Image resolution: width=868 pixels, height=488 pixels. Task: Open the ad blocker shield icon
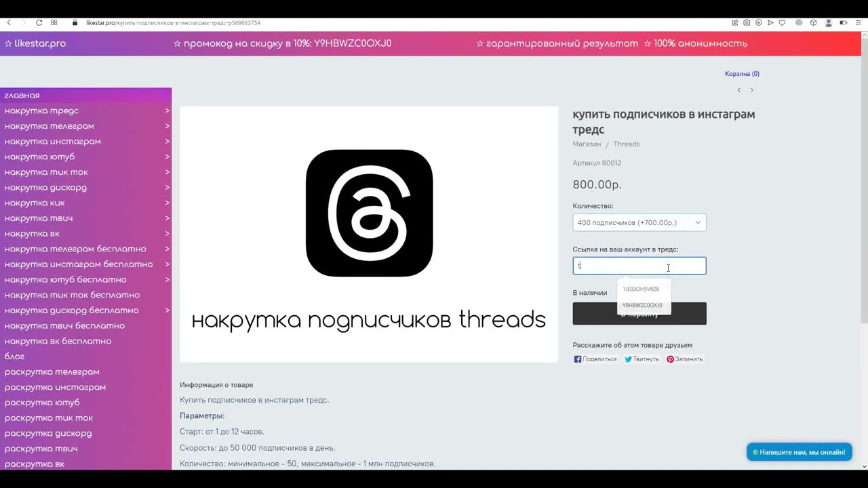(759, 22)
